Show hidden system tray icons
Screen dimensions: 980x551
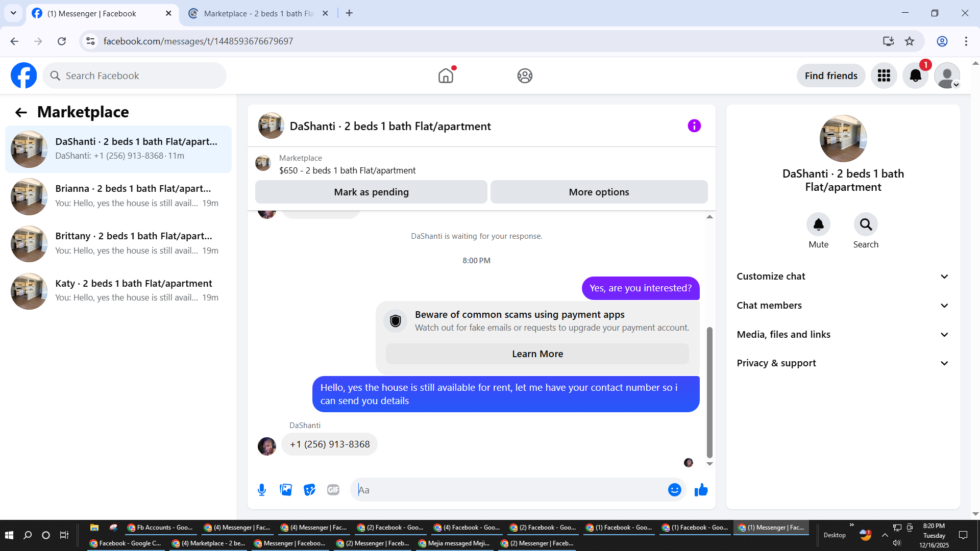(885, 535)
